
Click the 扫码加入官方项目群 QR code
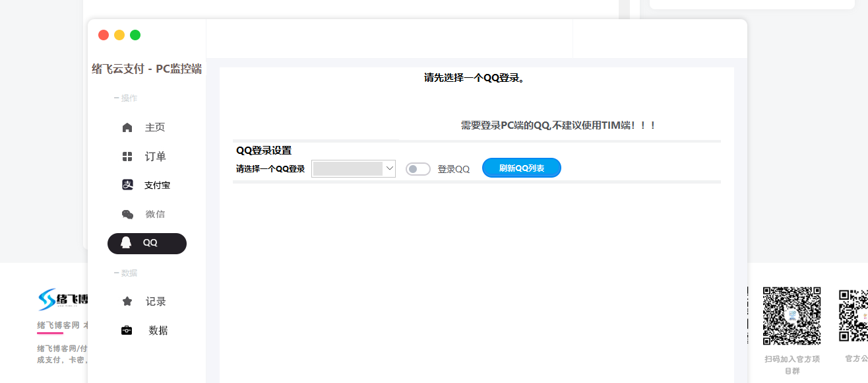[x=791, y=316]
